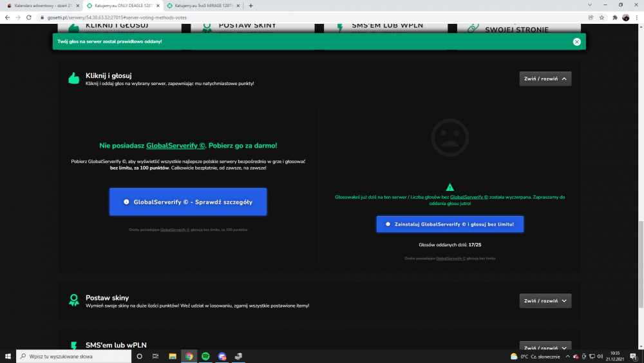Screen dimensions: 644x363
Task: Open Steam icon on taskbar
Action: coord(238,356)
